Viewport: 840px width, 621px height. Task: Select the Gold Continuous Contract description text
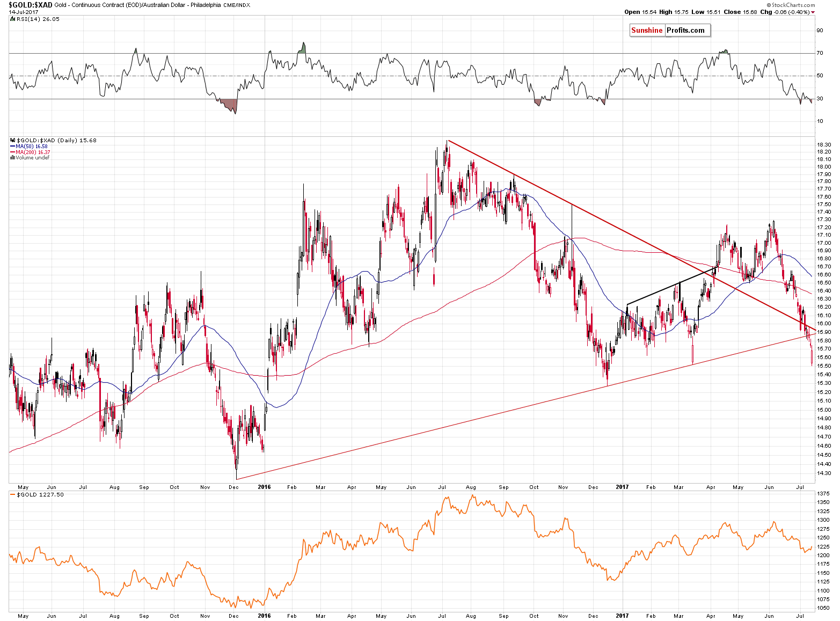(137, 5)
